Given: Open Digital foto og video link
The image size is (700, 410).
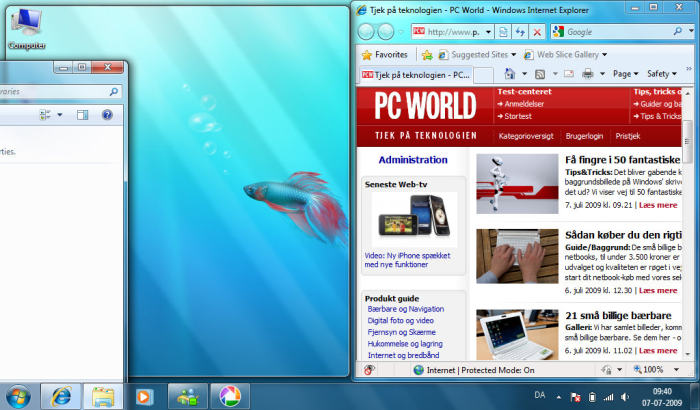Looking at the screenshot, I should click(400, 321).
